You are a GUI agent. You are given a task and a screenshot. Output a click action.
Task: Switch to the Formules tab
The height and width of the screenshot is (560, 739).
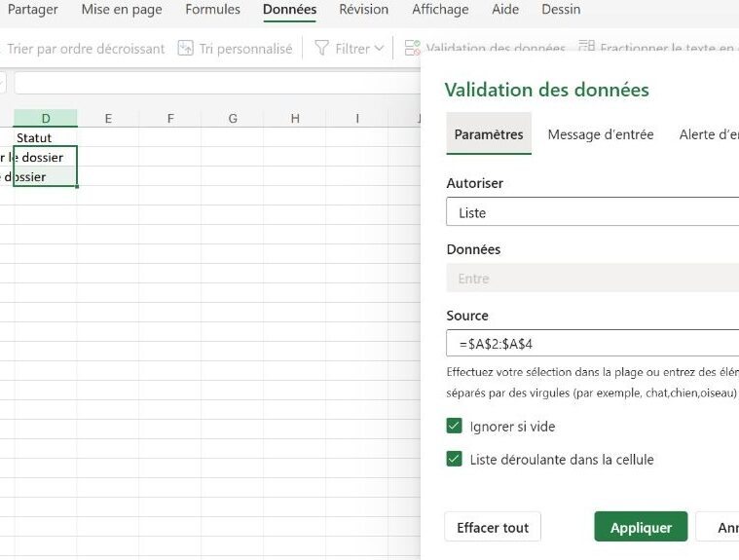coord(212,10)
